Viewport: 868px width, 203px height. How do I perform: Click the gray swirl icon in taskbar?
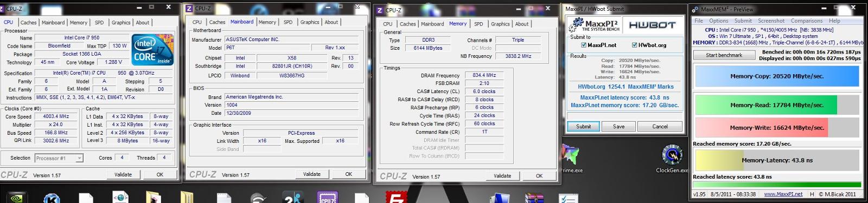click(258, 199)
